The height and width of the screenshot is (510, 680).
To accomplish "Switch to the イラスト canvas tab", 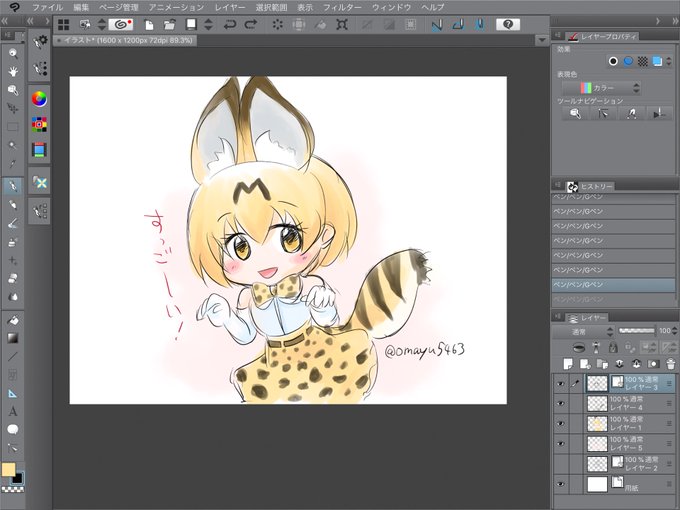I will 125,40.
